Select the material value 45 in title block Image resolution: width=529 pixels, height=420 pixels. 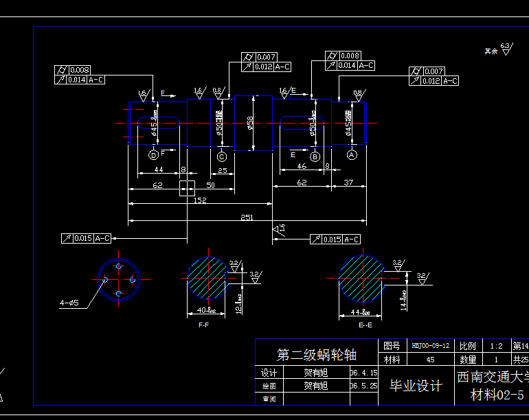[x=431, y=360]
